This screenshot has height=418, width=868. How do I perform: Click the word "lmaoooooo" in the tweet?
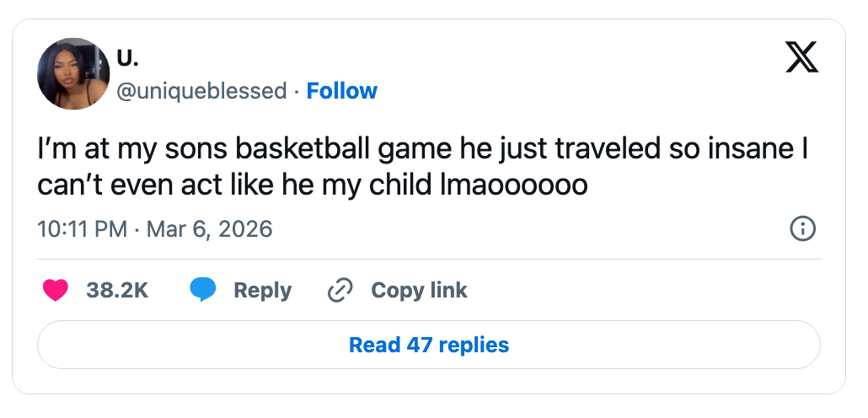coord(514,186)
